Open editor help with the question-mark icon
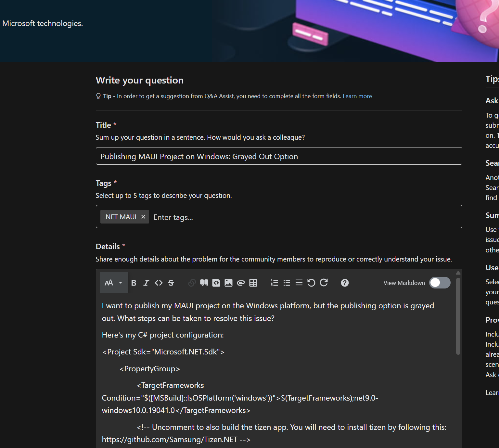Screen dimensions: 499x448 [x=345, y=283]
